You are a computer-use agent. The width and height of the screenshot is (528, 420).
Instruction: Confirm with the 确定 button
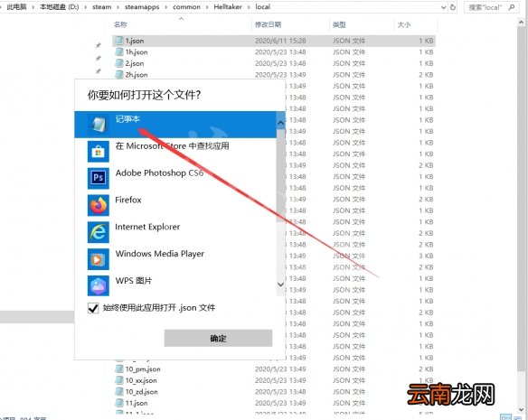(x=218, y=338)
